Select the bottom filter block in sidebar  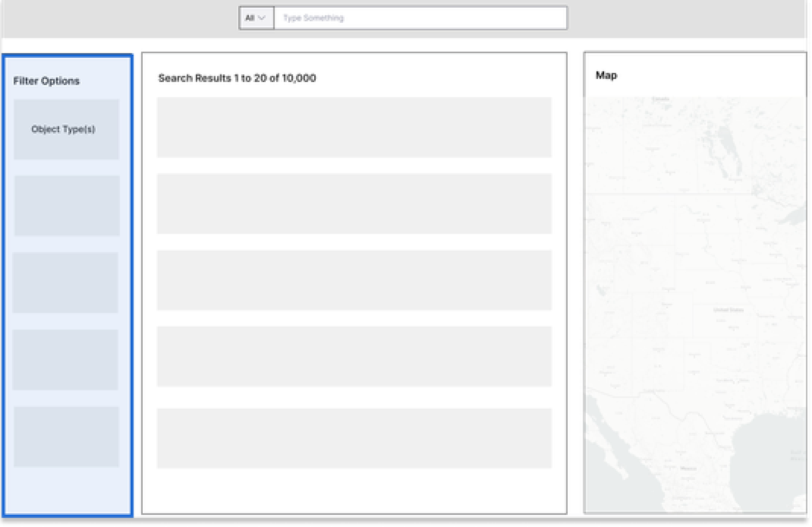pos(66,437)
